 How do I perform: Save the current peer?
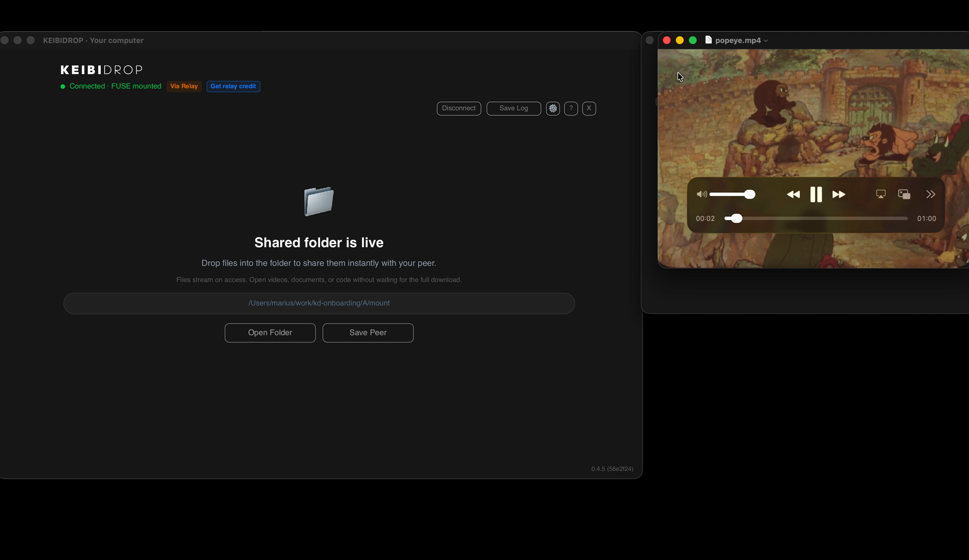[368, 333]
